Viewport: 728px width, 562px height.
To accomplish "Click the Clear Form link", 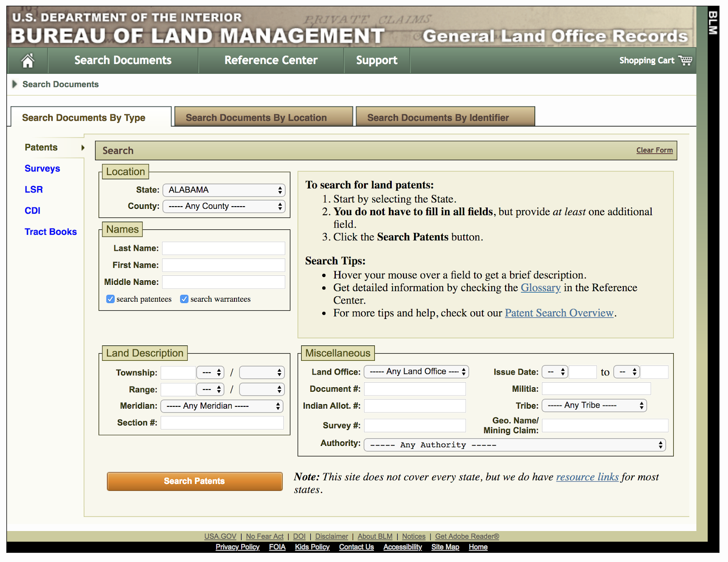I will click(x=654, y=150).
